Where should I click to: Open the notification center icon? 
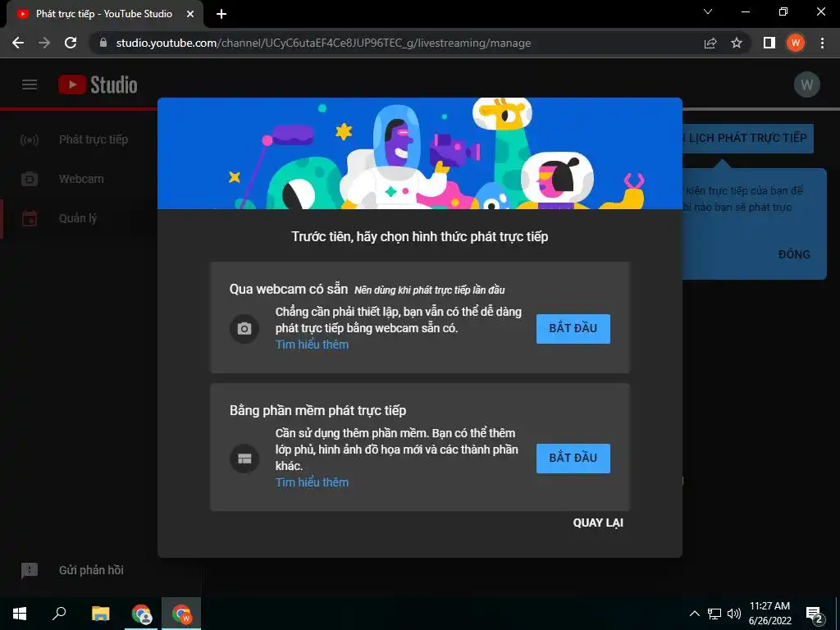click(x=815, y=614)
